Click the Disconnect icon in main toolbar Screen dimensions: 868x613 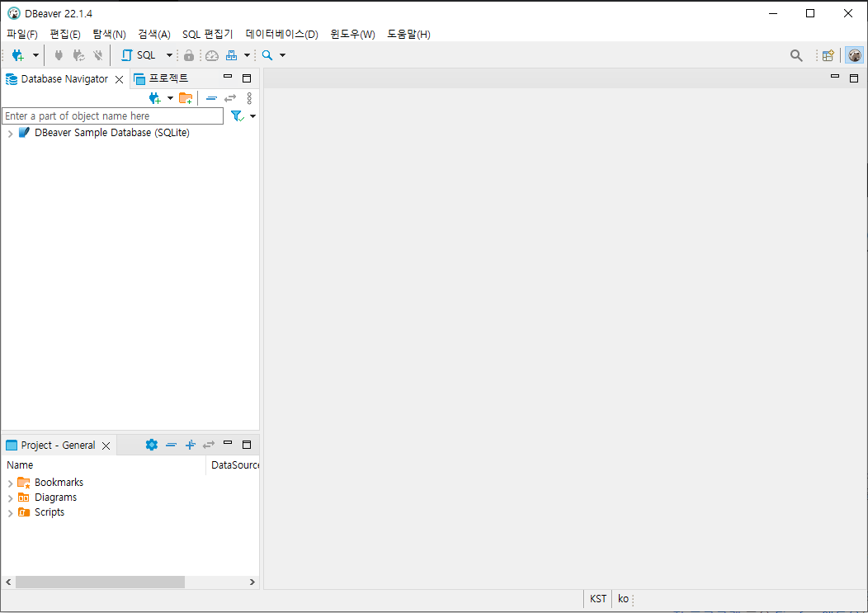(x=98, y=55)
